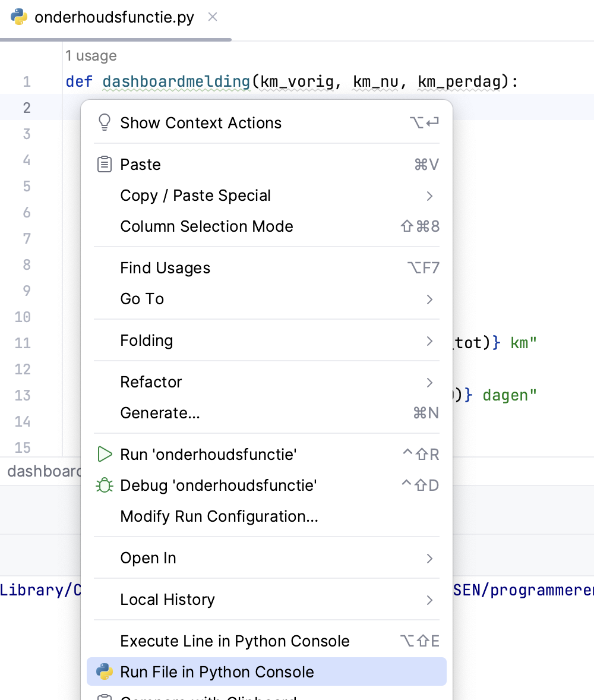
Task: Close the onderhoudsfunctie.py editor tab
Action: [x=213, y=17]
